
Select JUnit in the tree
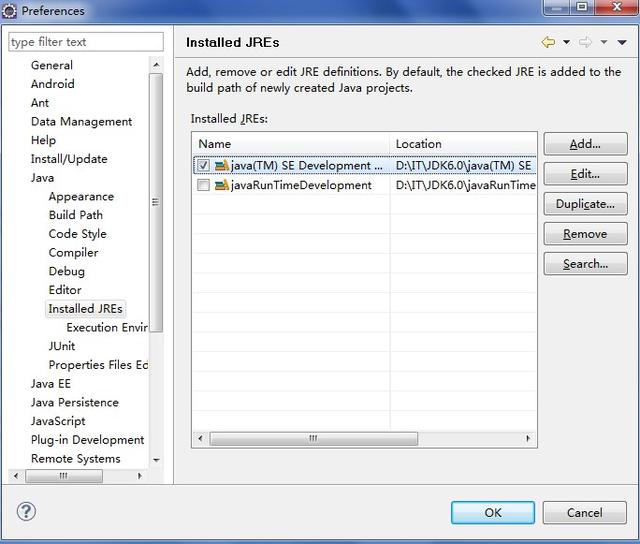(62, 346)
